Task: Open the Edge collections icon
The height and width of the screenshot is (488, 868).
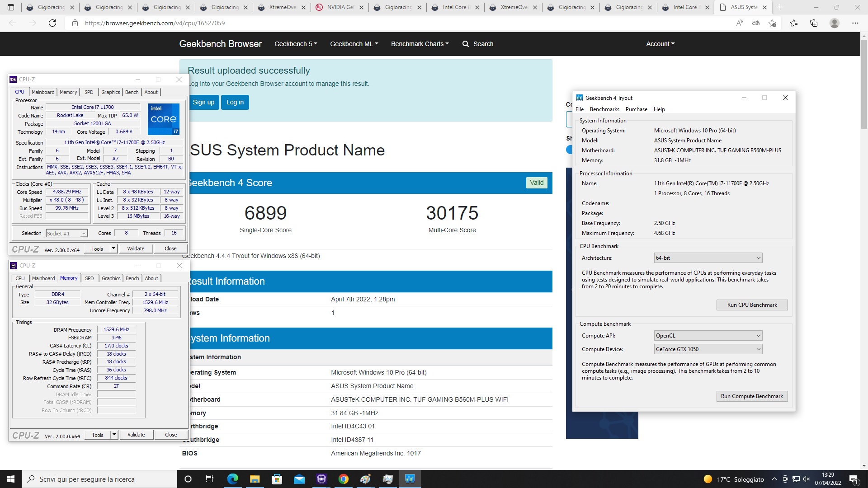Action: click(814, 23)
